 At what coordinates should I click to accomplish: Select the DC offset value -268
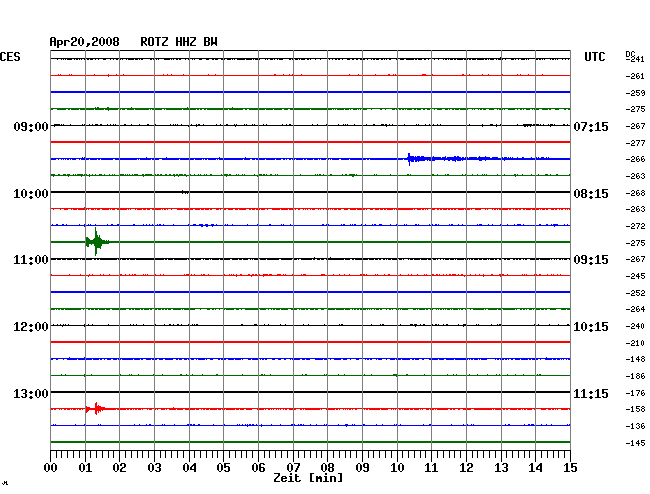(635, 193)
